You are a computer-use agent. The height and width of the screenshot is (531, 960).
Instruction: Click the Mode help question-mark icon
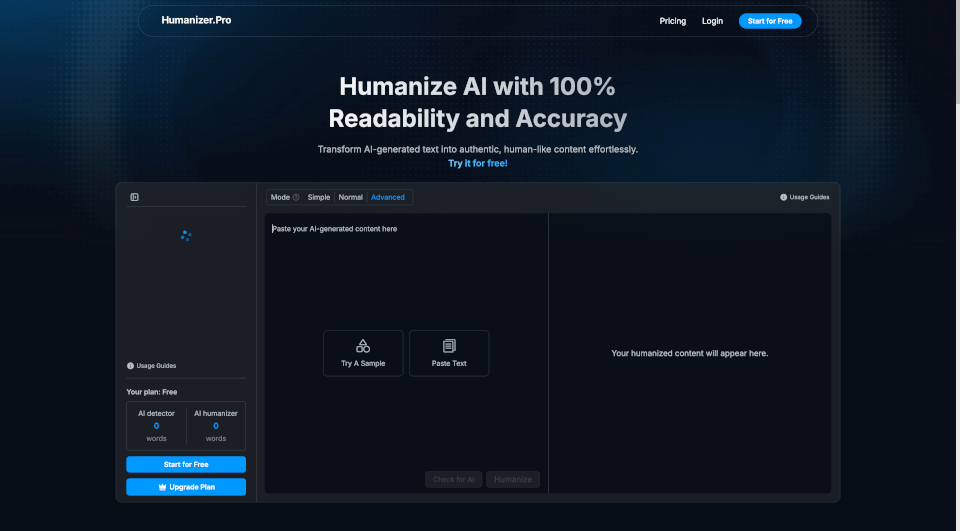[x=296, y=197]
